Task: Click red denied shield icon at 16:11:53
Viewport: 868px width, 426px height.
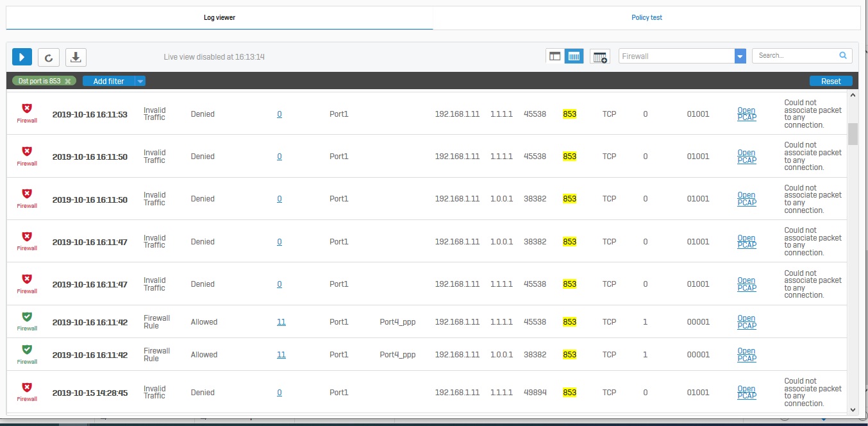Action: [27, 108]
